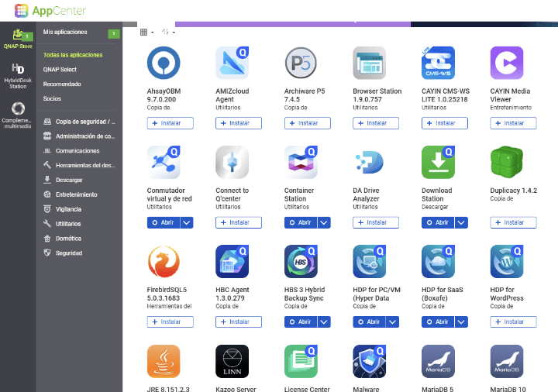
Task: Click the HBS 3 Hybrid Backup Sync icon
Action: point(301,261)
